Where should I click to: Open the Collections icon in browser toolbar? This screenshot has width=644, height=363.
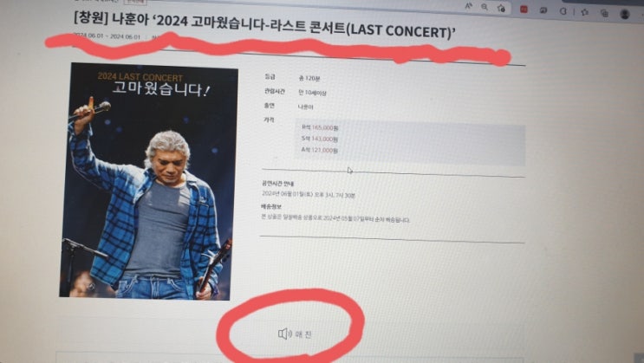click(x=604, y=13)
